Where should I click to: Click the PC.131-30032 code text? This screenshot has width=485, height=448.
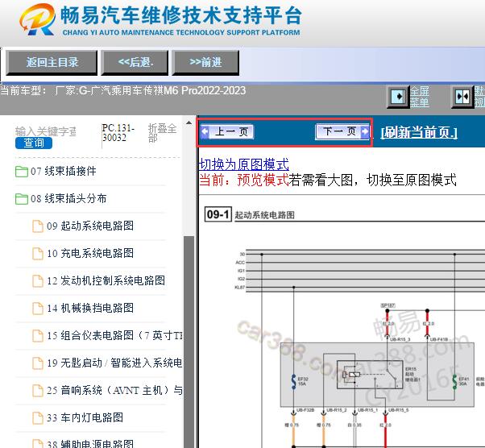pos(118,133)
